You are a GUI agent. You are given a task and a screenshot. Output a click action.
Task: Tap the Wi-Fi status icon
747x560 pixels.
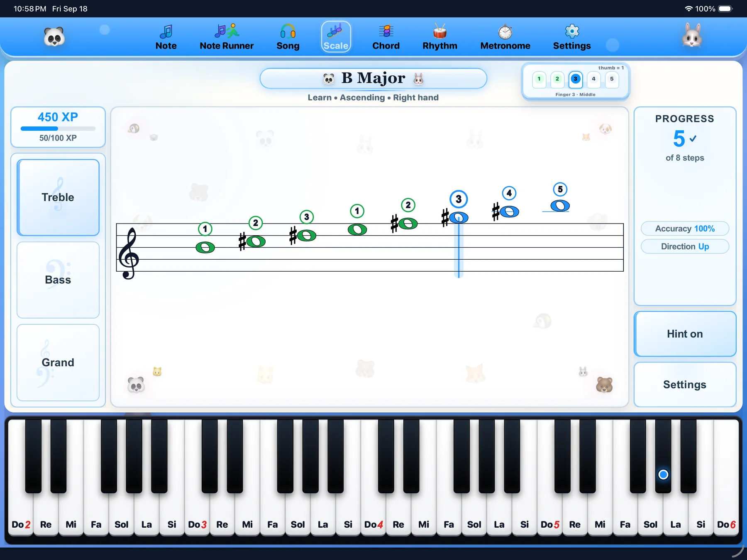click(x=688, y=9)
